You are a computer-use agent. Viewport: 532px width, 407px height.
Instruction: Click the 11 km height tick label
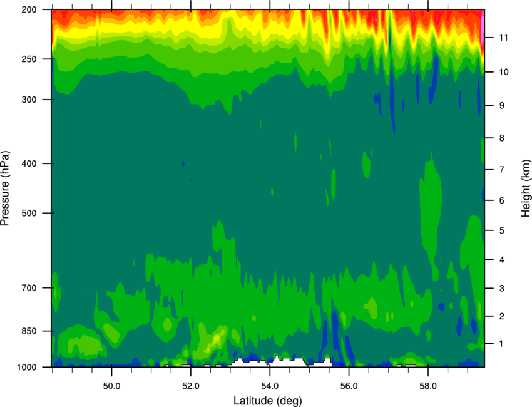503,38
